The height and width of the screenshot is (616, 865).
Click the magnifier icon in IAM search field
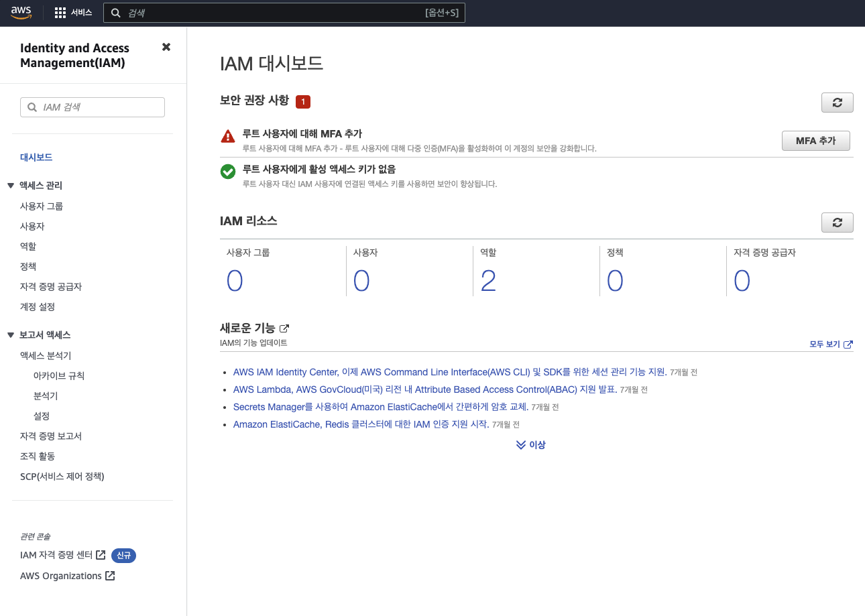(32, 107)
